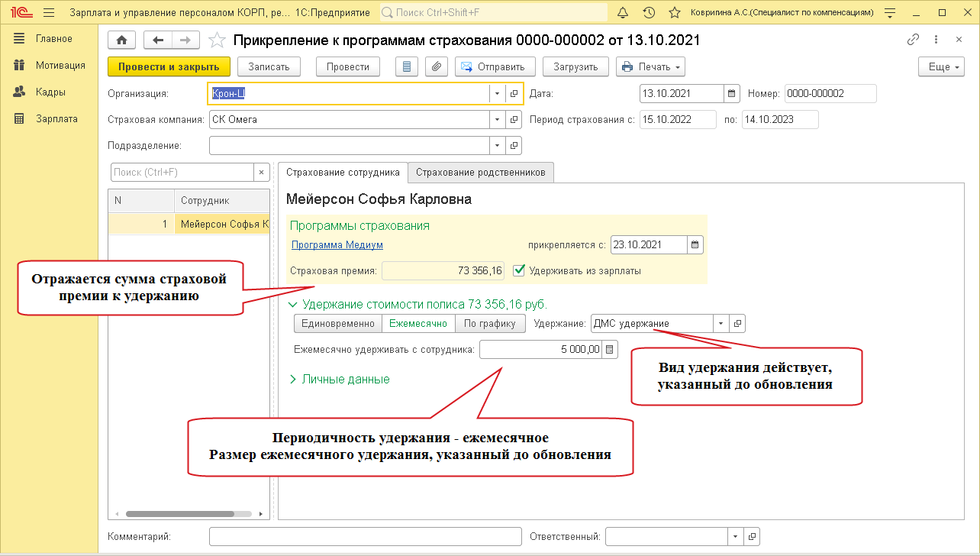Click the N column header
This screenshot has height=556, width=980.
click(141, 201)
